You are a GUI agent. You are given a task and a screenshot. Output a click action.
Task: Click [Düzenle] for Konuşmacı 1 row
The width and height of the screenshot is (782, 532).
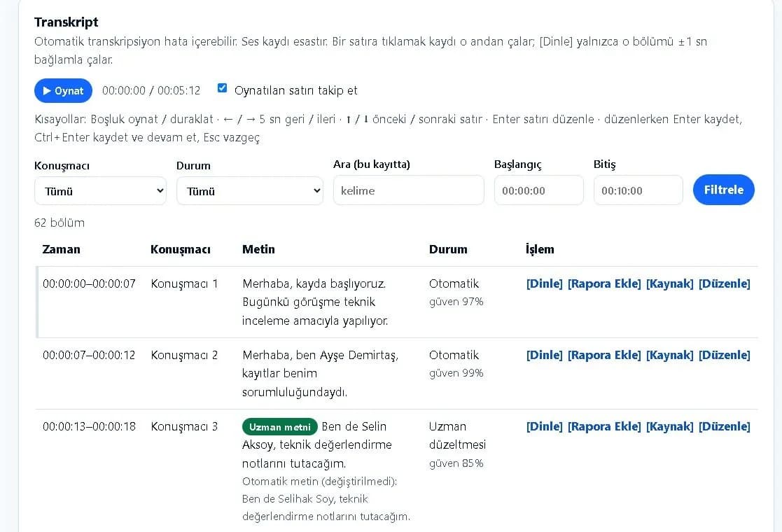tap(724, 283)
